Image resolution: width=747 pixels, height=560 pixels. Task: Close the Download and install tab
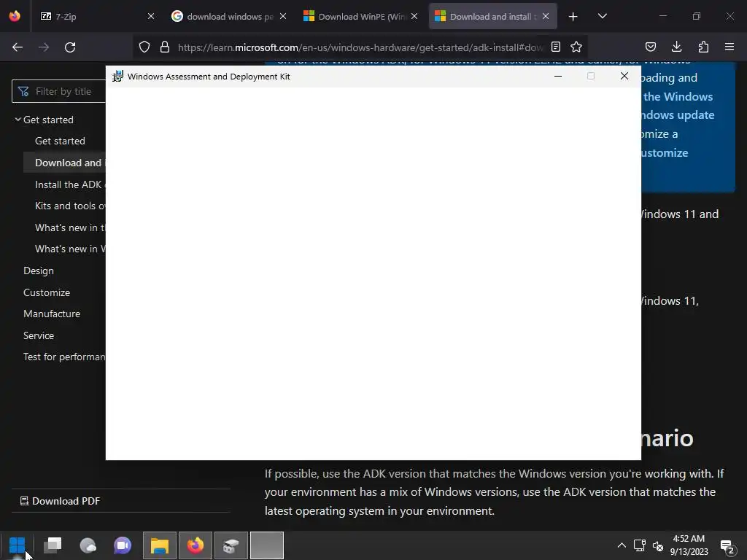(546, 16)
